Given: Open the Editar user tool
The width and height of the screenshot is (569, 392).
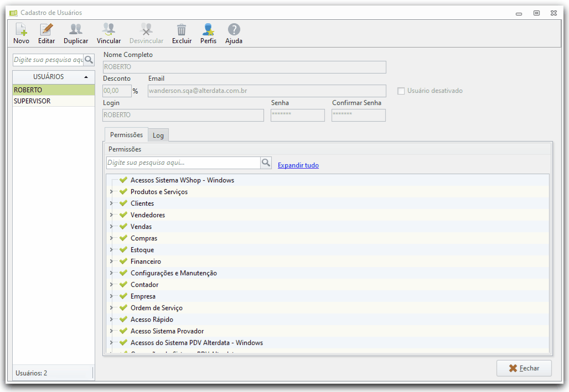Looking at the screenshot, I should [46, 29].
